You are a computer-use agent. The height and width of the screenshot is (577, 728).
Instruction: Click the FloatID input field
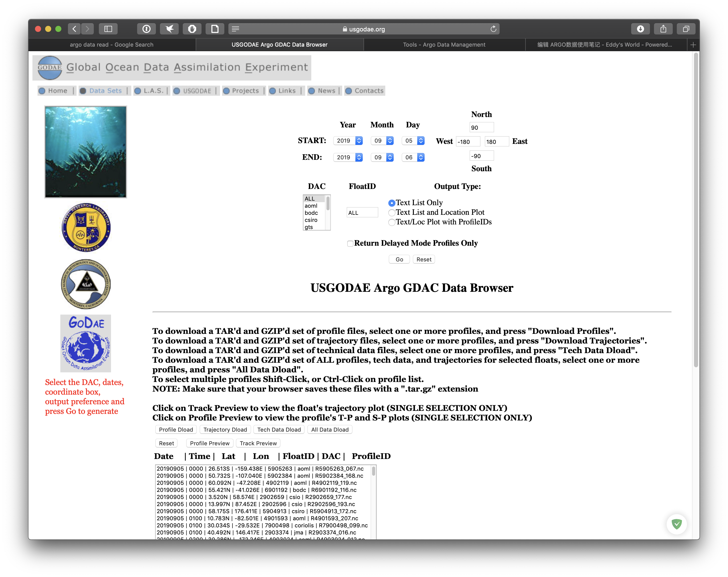(362, 213)
